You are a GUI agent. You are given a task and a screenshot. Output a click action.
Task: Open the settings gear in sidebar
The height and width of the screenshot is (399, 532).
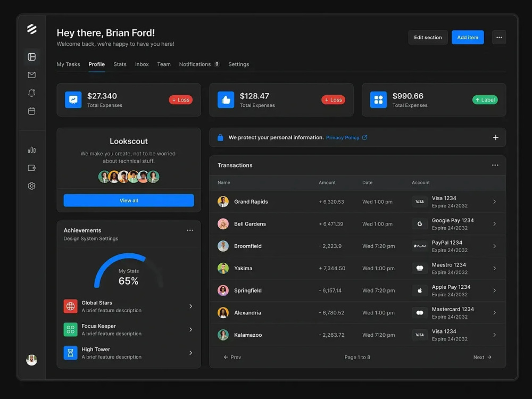(x=31, y=186)
